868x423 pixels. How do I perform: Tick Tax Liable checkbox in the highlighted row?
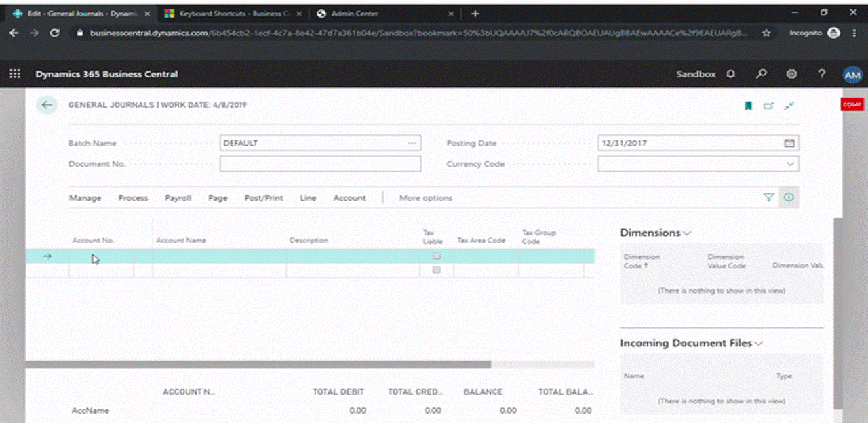[437, 256]
